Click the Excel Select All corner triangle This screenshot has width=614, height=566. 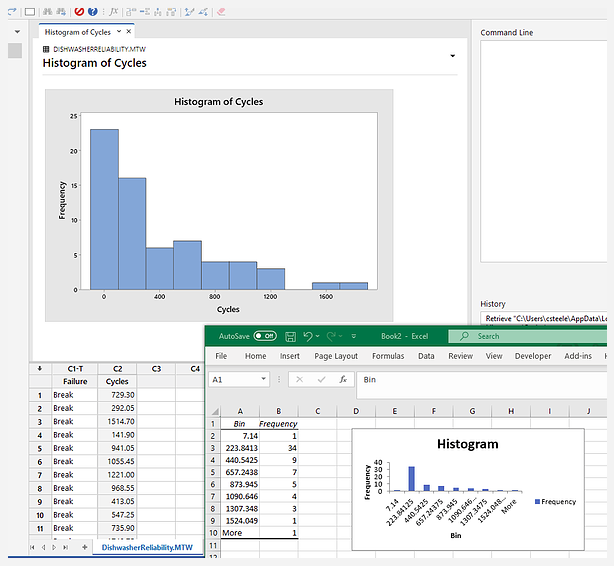click(x=215, y=411)
